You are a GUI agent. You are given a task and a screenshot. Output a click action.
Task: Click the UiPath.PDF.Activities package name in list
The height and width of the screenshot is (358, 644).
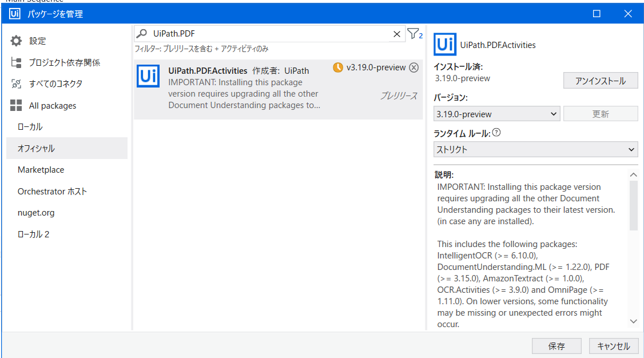[x=208, y=70]
